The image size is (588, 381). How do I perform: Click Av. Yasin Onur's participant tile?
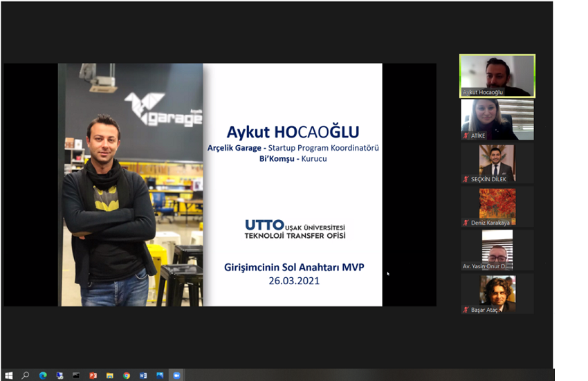click(x=497, y=250)
